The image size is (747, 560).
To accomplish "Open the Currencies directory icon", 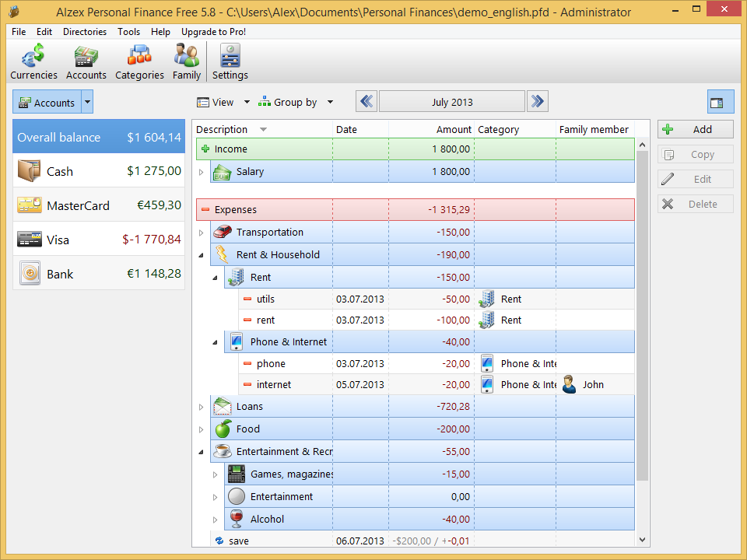I will 33,62.
